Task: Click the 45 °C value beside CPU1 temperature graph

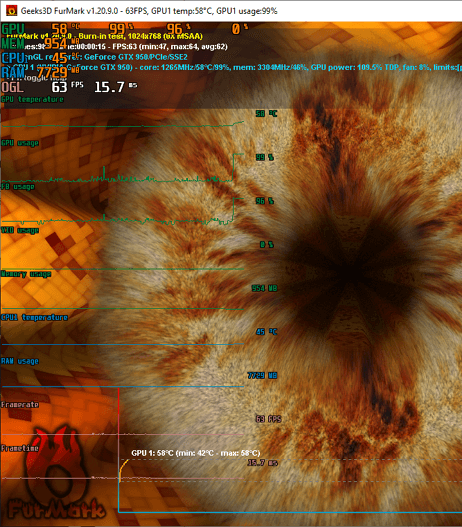Action: point(266,332)
